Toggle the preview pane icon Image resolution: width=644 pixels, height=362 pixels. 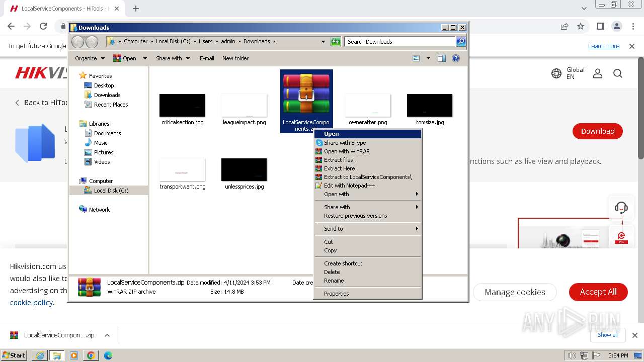point(442,58)
